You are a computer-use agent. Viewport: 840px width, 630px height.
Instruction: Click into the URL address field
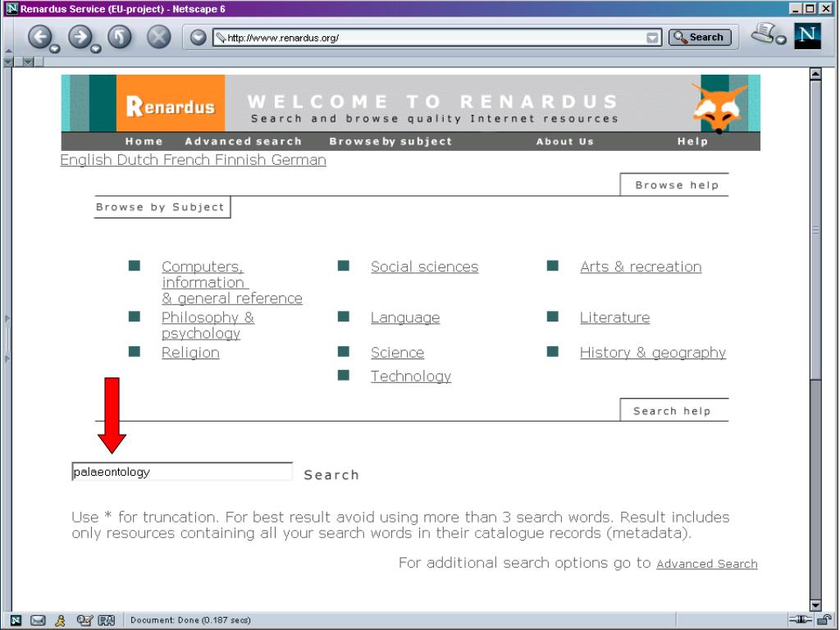(430, 38)
